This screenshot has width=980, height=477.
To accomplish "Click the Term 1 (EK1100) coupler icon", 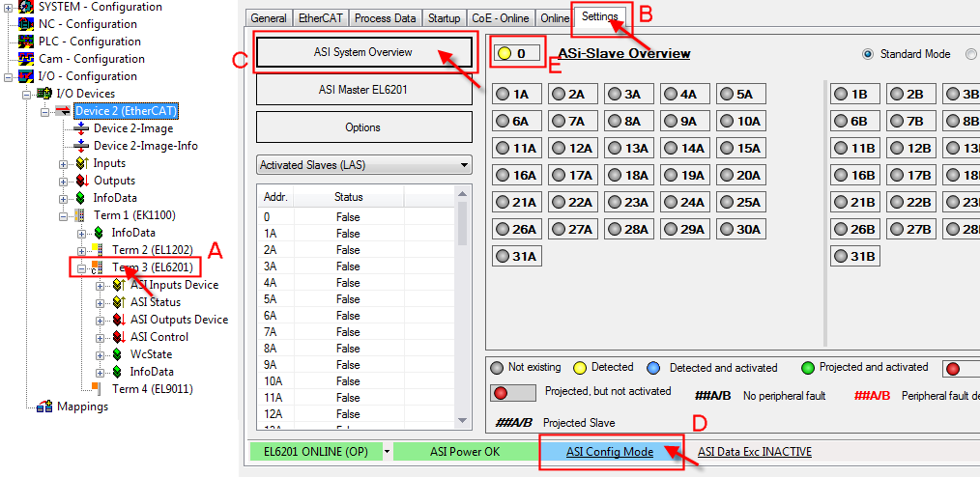I will click(79, 215).
